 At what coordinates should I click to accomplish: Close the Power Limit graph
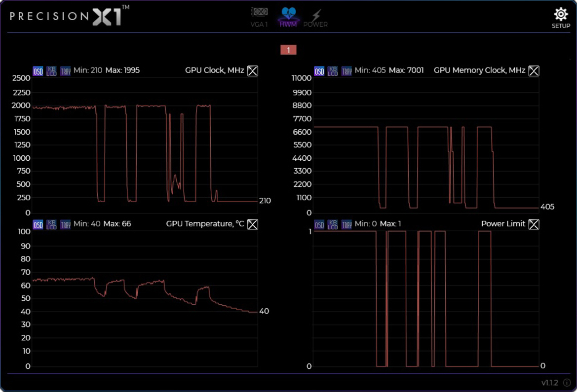pyautogui.click(x=534, y=224)
